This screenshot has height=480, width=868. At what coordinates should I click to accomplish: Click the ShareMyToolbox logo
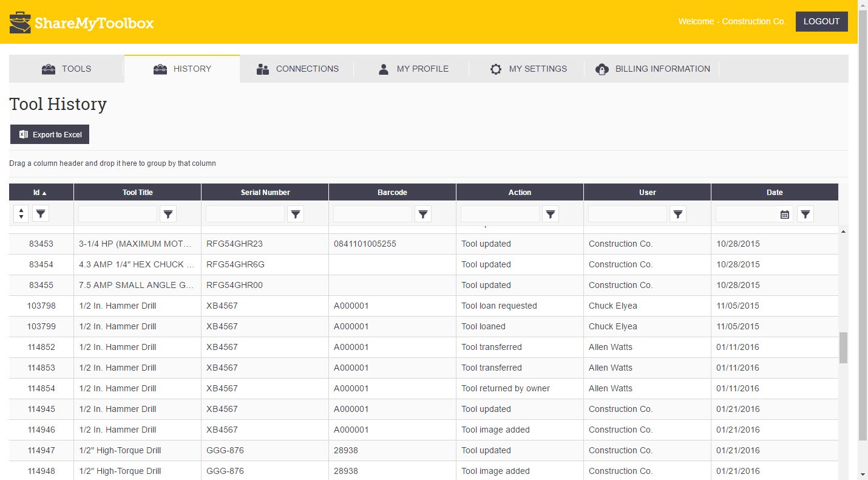82,23
